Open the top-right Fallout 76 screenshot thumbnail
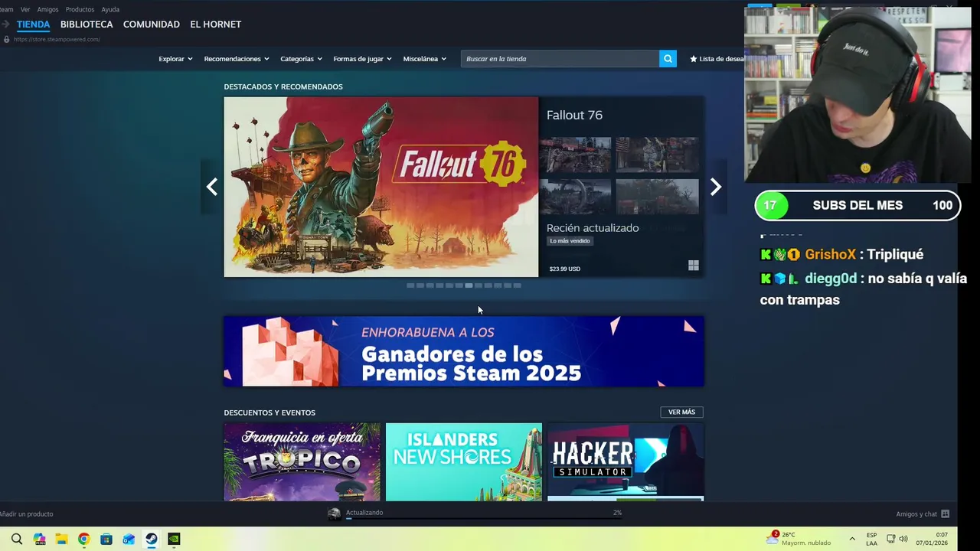The image size is (980, 551). (657, 155)
